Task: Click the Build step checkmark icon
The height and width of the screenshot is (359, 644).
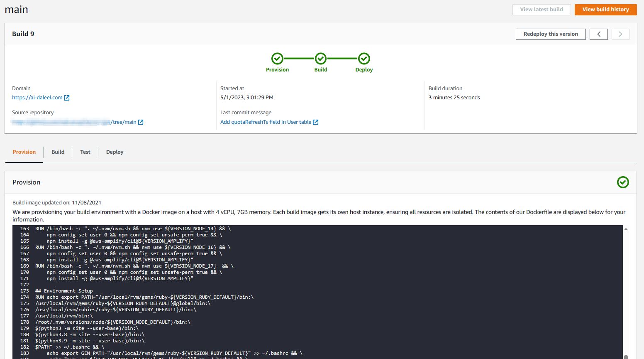Action: point(321,59)
